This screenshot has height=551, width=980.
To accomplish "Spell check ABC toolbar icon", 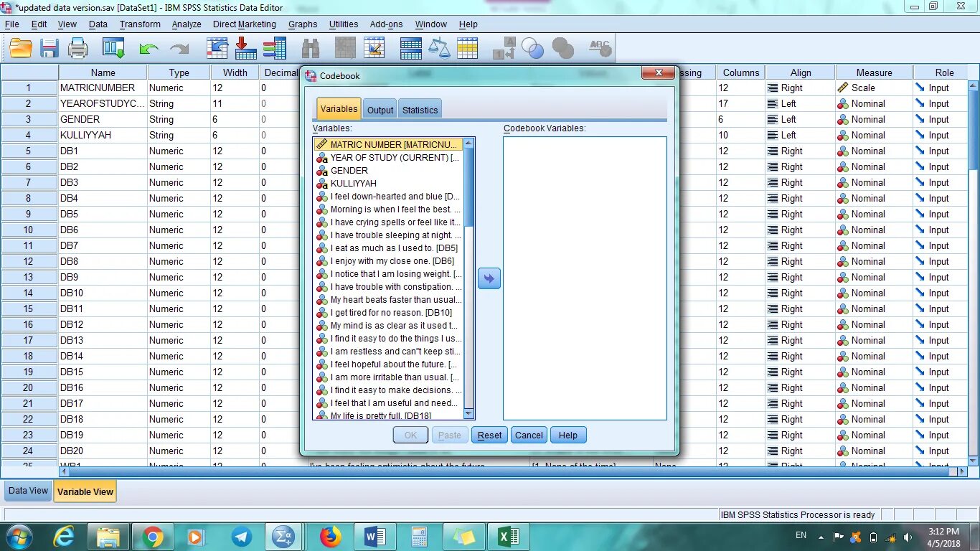I will pos(599,48).
